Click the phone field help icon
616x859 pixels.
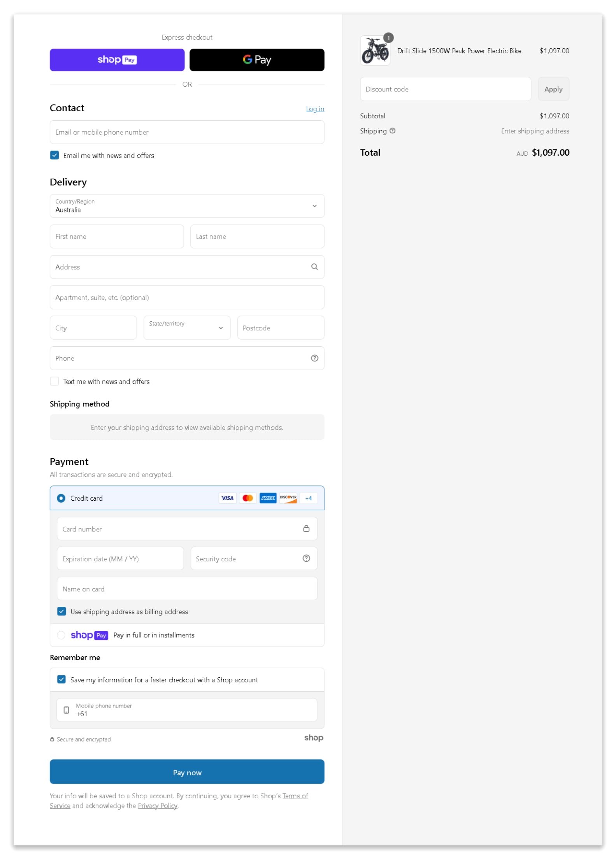[314, 358]
